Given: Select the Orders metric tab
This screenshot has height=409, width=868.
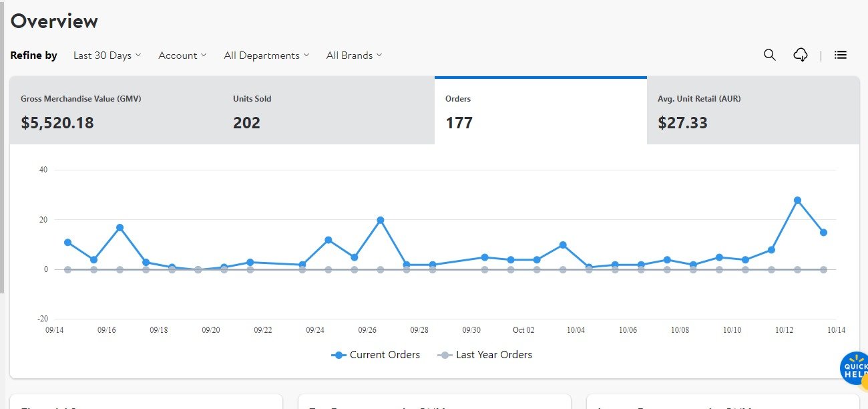Looking at the screenshot, I should 540,111.
